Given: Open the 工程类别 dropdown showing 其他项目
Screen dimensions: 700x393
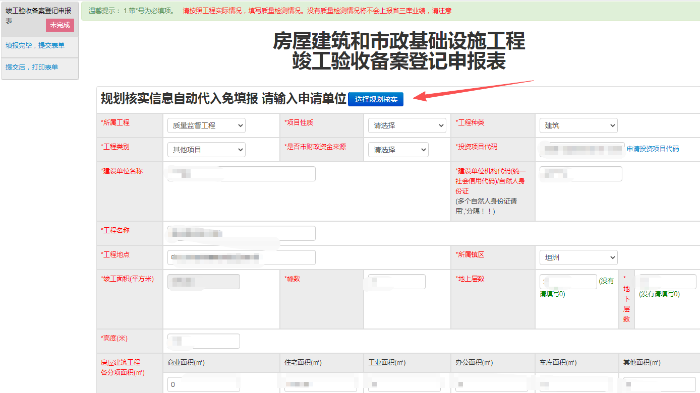Looking at the screenshot, I should coord(206,150).
